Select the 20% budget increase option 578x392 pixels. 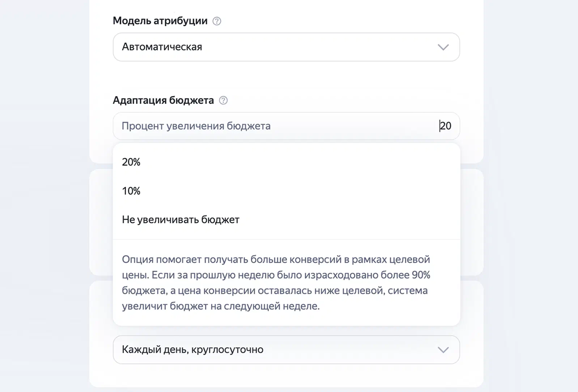pos(286,162)
